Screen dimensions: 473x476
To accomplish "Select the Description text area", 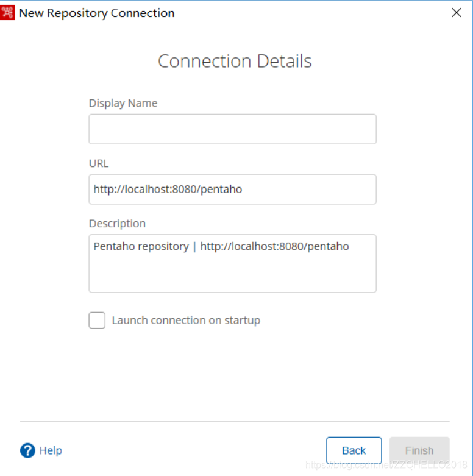I will tap(233, 263).
